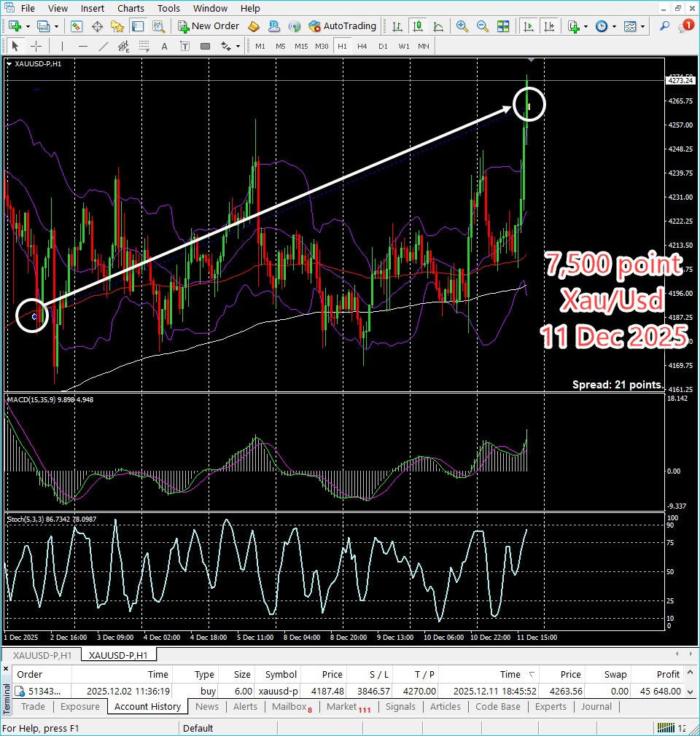Zoom out of the chart
Screen dimensions: 700x736
[x=482, y=26]
